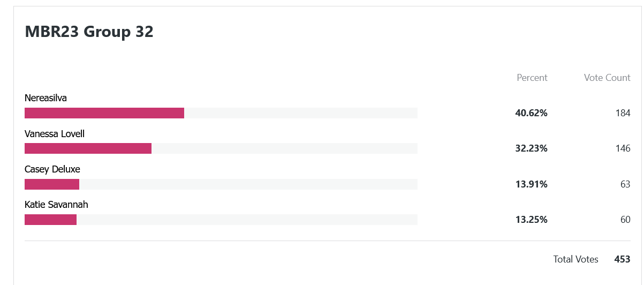Click the Vote Count column header
The height and width of the screenshot is (285, 644).
click(607, 78)
